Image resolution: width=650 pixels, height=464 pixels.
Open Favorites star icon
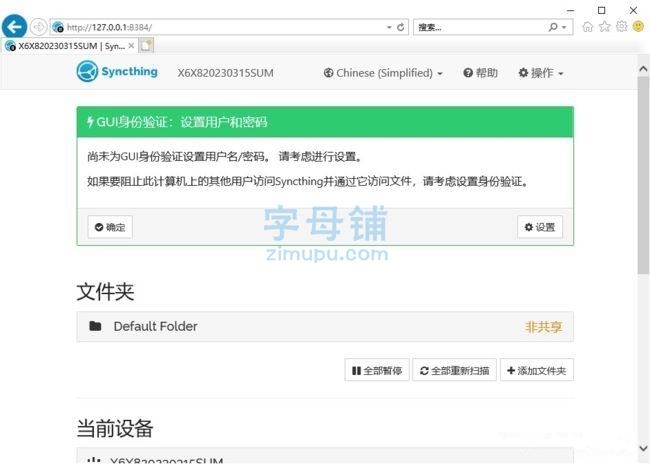click(x=605, y=27)
